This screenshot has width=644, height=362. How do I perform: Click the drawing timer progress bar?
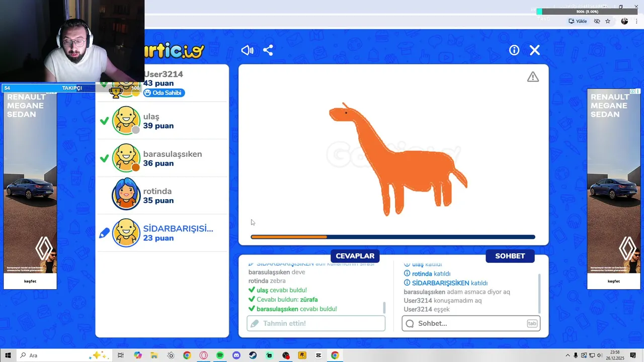coord(393,237)
